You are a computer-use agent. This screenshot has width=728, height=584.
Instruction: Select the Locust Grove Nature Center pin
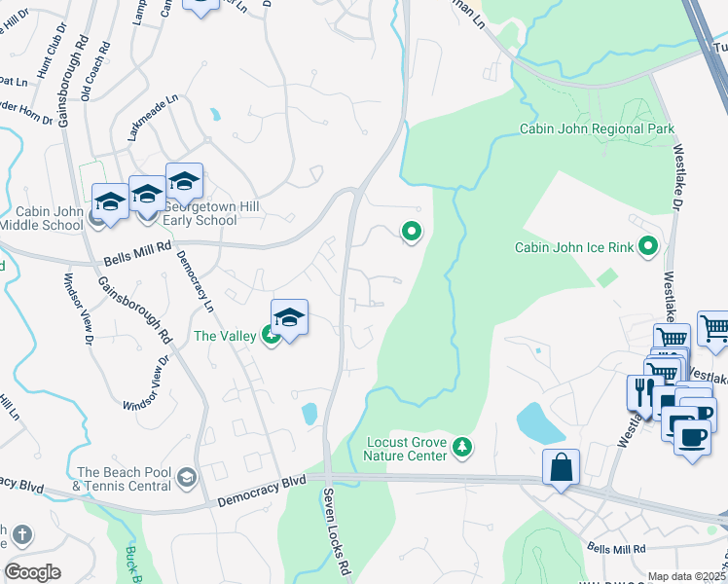pos(462,447)
